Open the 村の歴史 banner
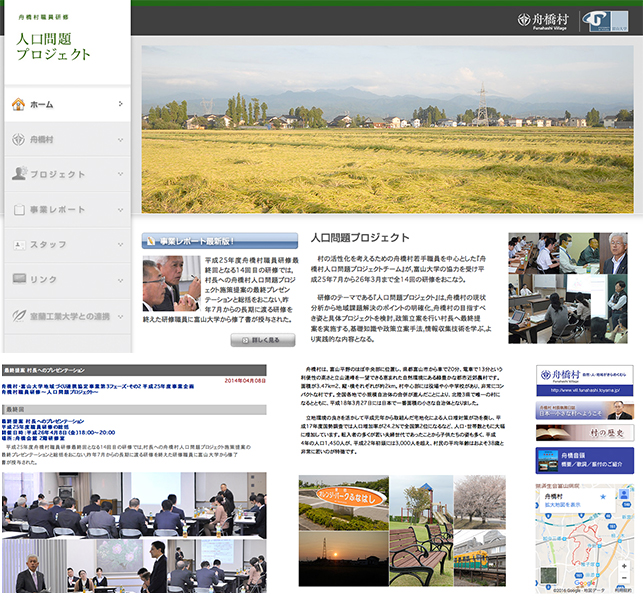The image size is (643, 602). point(584,433)
